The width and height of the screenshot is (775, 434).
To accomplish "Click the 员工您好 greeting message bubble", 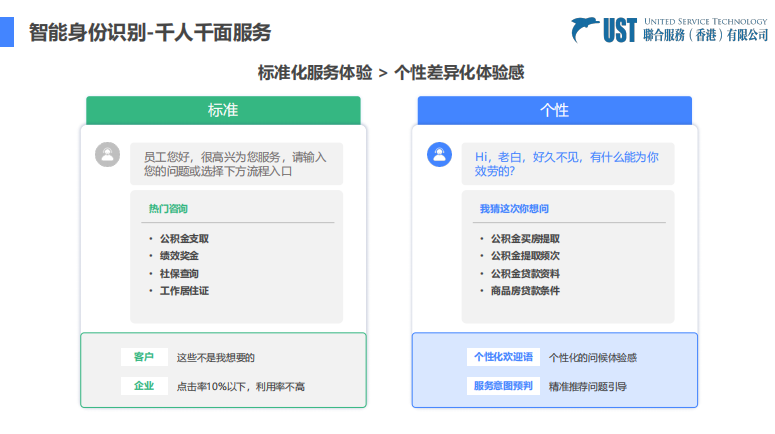I will pyautogui.click(x=236, y=164).
